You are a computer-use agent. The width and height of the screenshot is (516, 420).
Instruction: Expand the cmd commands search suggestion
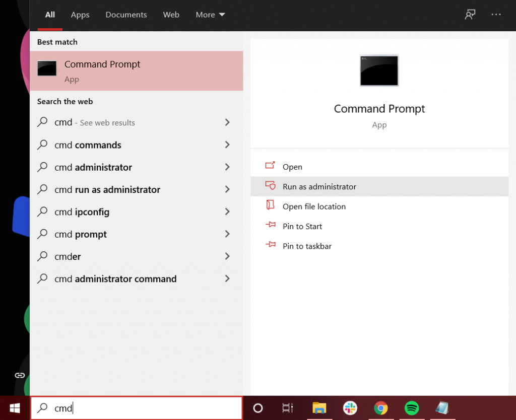[87, 145]
